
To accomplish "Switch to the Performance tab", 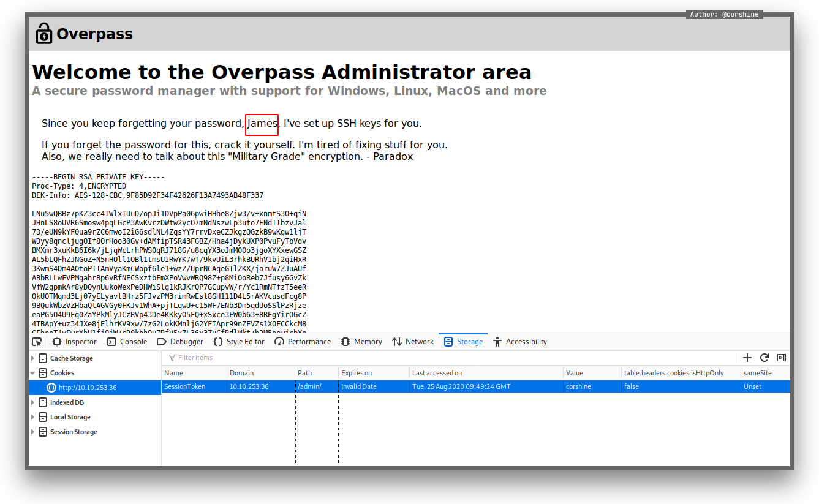I will pyautogui.click(x=303, y=342).
